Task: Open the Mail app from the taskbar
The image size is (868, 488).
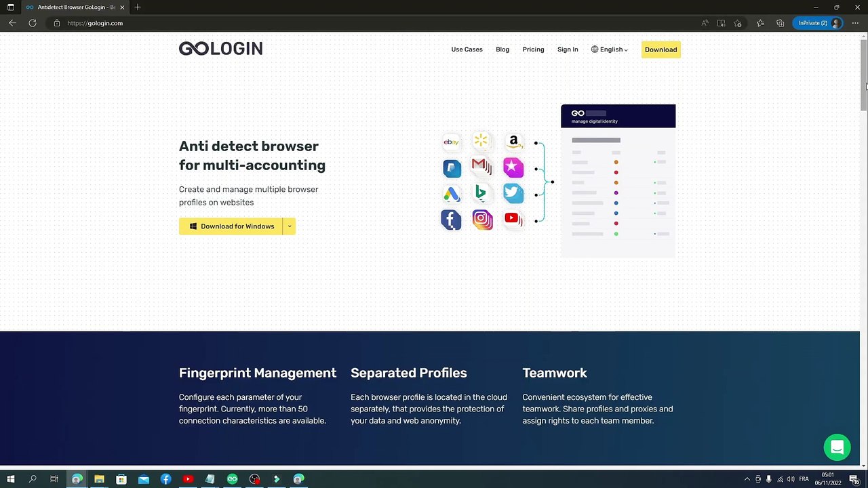Action: 144,479
